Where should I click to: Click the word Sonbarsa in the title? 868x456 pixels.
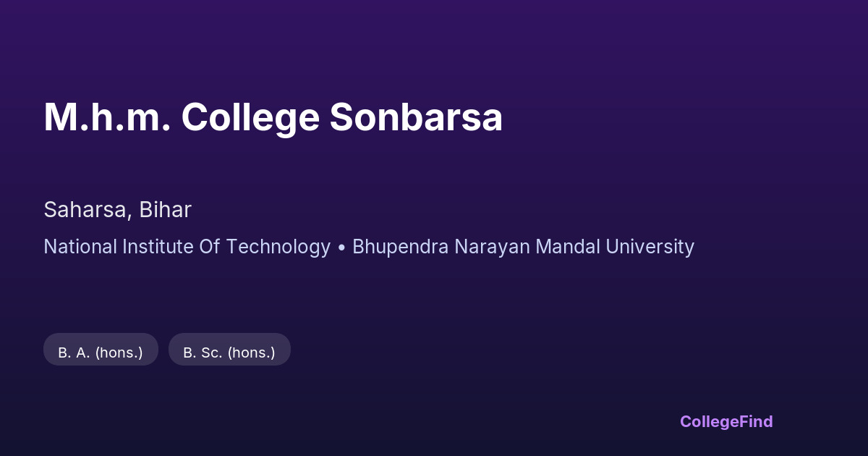pyautogui.click(x=416, y=118)
